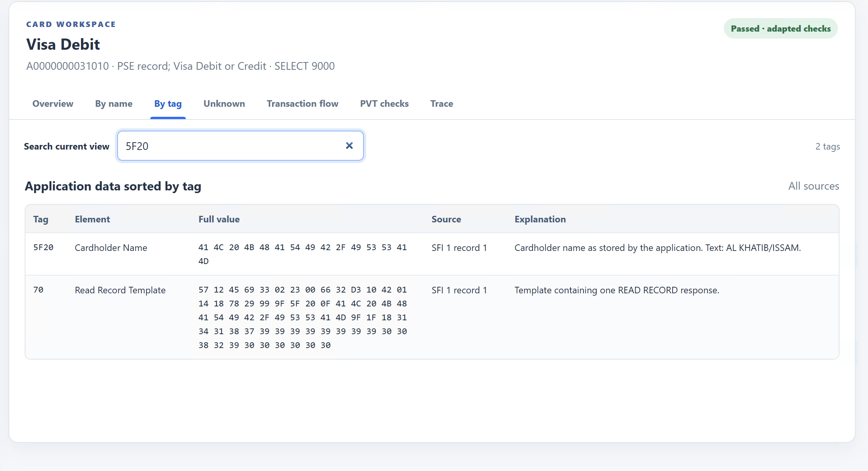Click the Full value column header
This screenshot has width=868, height=471.
[x=219, y=219]
